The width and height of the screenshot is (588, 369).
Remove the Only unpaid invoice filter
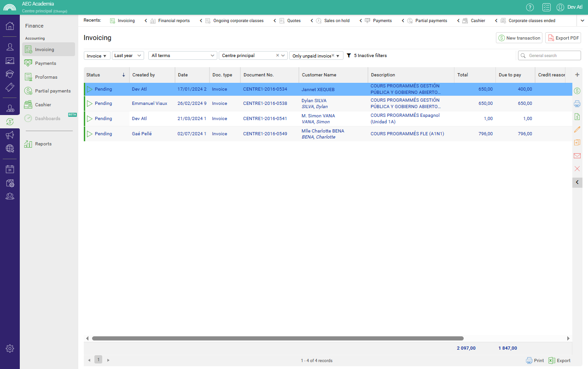(x=333, y=56)
